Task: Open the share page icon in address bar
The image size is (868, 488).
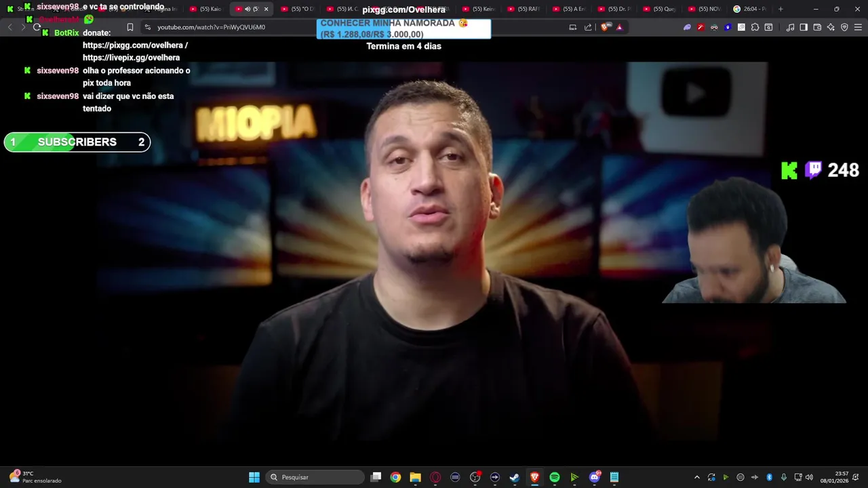Action: click(x=588, y=27)
